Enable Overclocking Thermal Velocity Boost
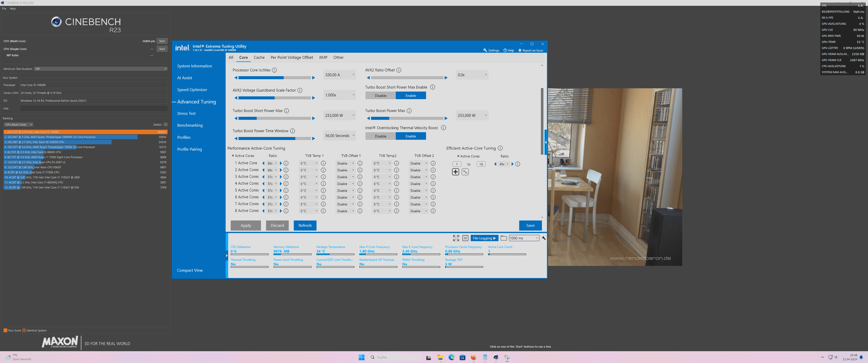868x363 pixels. point(411,136)
